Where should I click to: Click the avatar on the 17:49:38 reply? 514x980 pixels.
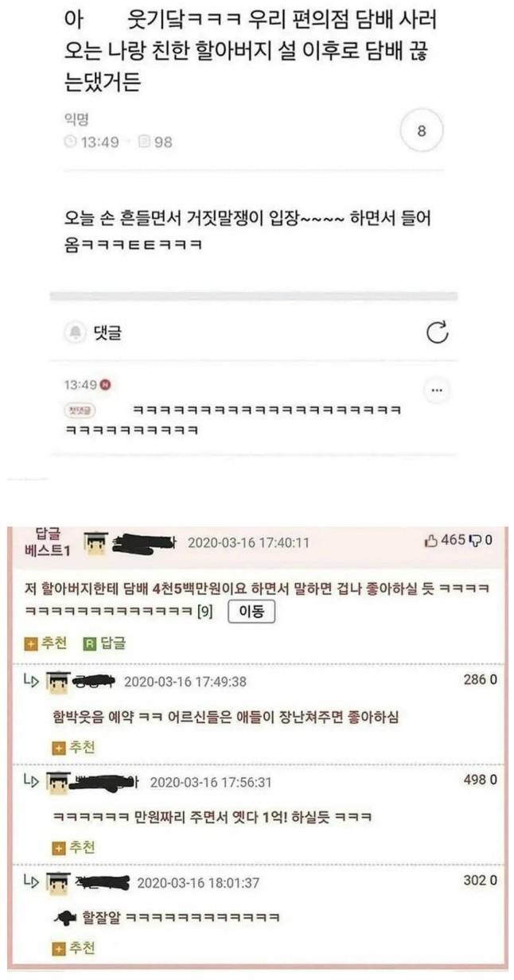point(58,682)
